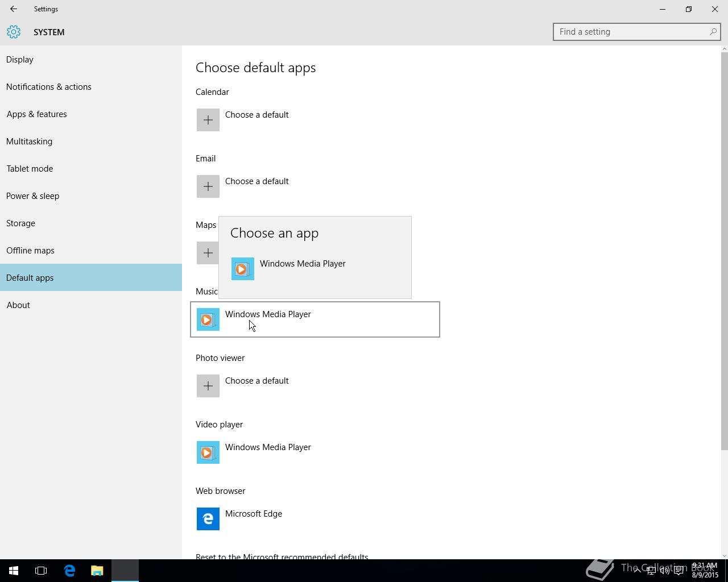Click the Calendar plus icon

click(x=208, y=120)
